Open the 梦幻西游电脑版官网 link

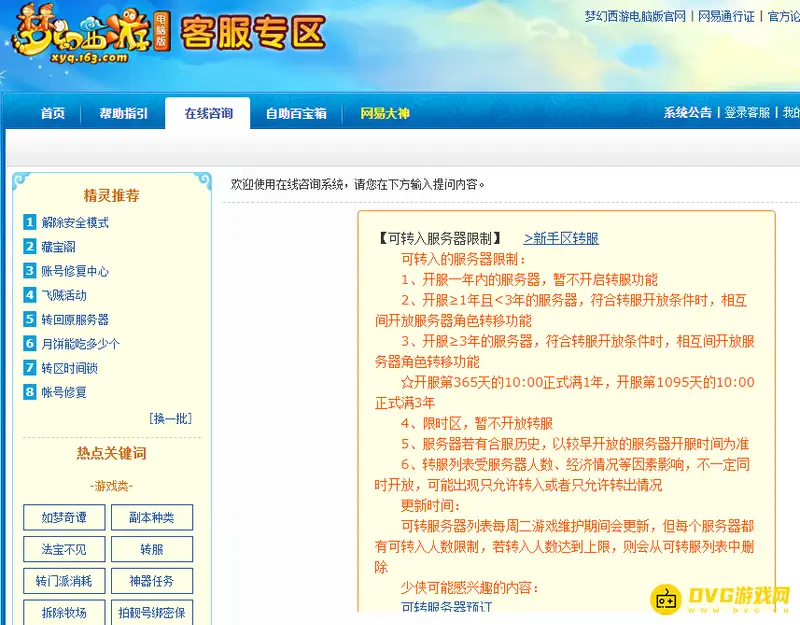click(x=635, y=16)
